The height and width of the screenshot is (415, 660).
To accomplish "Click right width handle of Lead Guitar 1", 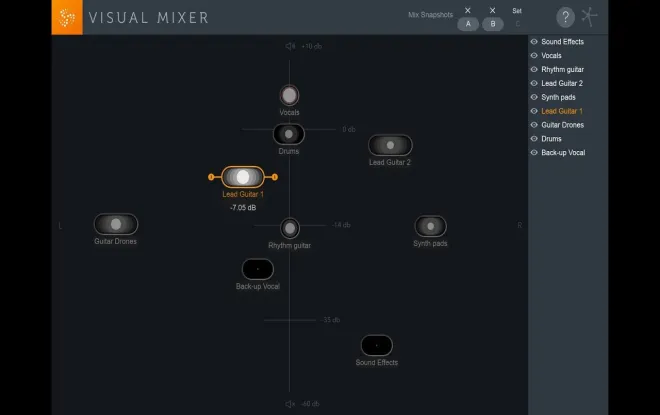I will click(274, 177).
